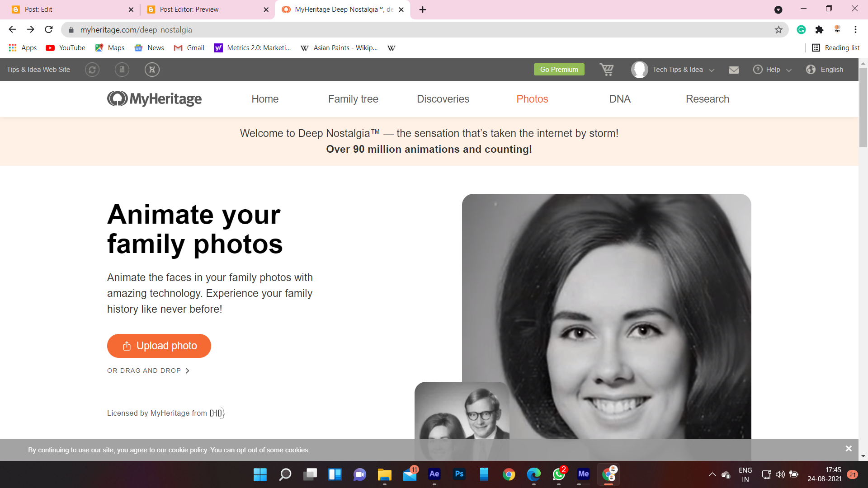Open the inbox mail envelope icon
The height and width of the screenshot is (488, 868).
point(734,70)
